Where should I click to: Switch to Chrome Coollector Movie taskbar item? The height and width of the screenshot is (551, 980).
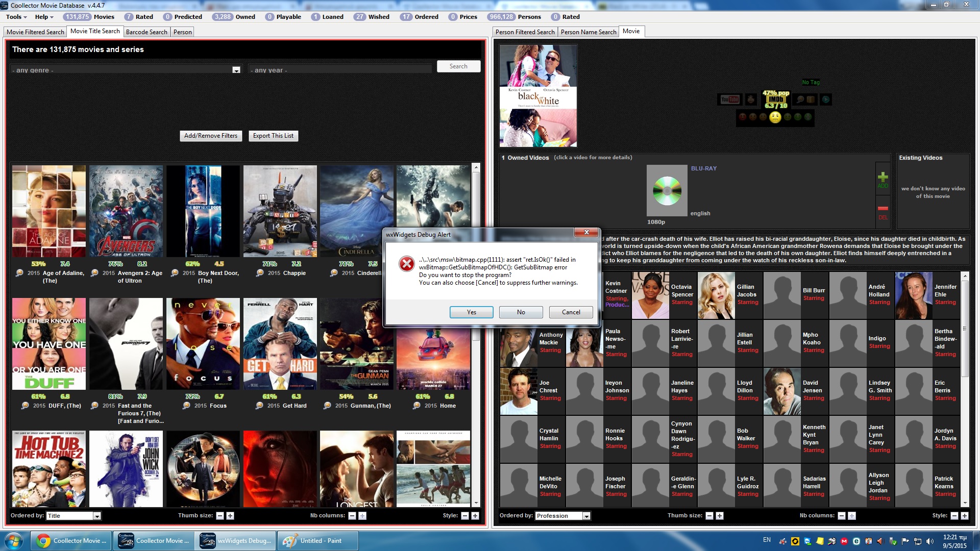tap(71, 541)
